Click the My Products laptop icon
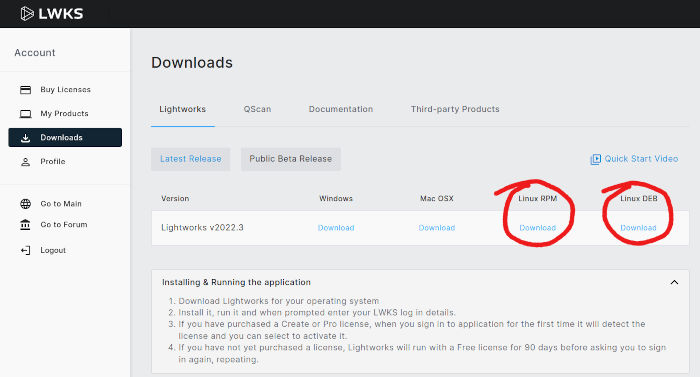 (25, 114)
